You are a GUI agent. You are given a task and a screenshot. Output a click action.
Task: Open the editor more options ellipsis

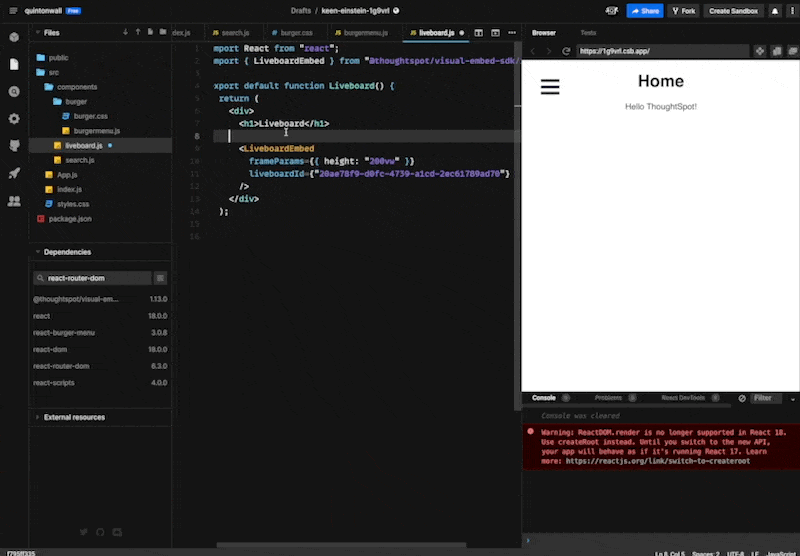click(x=512, y=33)
